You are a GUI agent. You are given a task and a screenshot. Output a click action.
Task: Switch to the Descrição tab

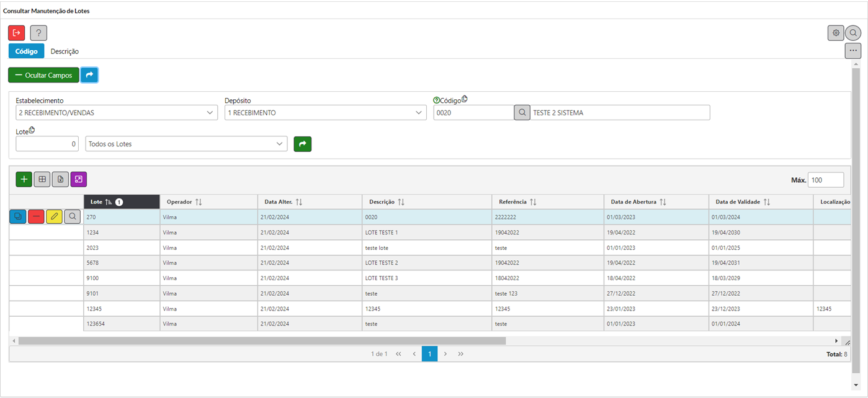pyautogui.click(x=65, y=51)
